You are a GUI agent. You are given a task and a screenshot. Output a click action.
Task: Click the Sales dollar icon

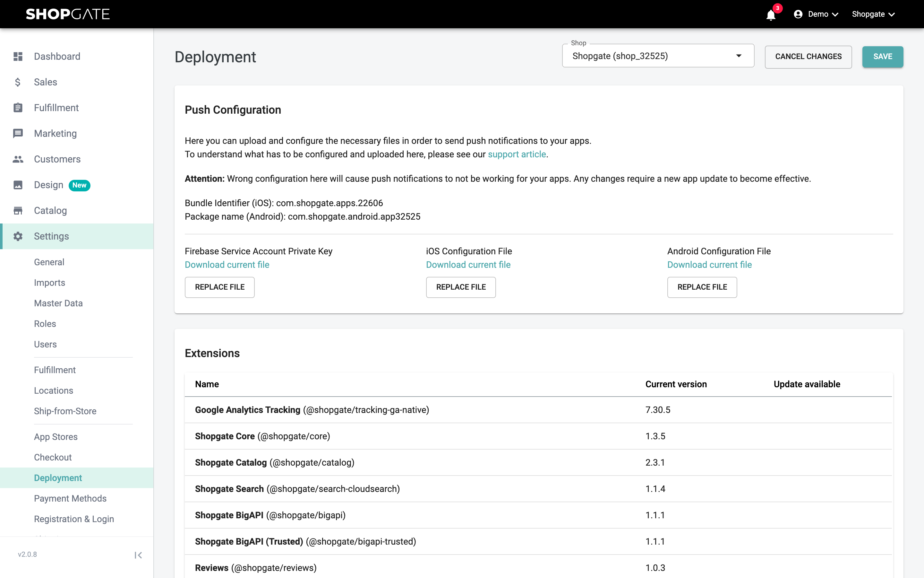[18, 82]
